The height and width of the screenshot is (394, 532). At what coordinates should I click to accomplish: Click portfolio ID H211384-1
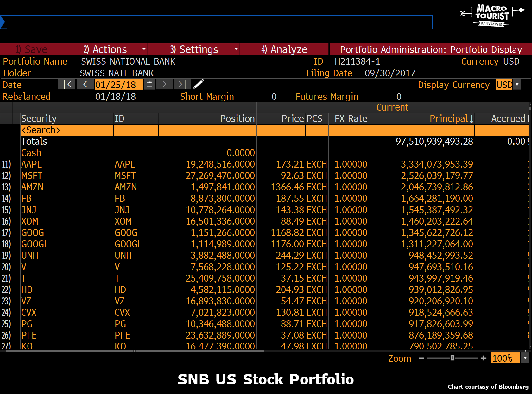click(358, 61)
